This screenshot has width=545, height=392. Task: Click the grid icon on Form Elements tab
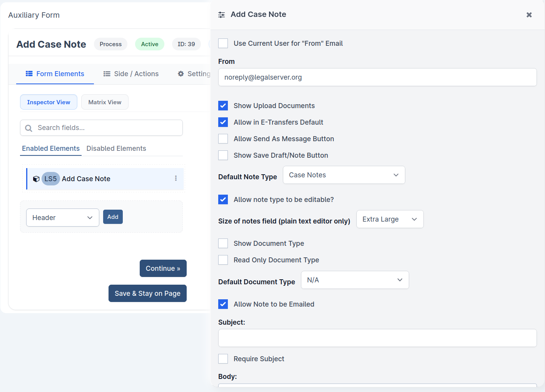(29, 74)
